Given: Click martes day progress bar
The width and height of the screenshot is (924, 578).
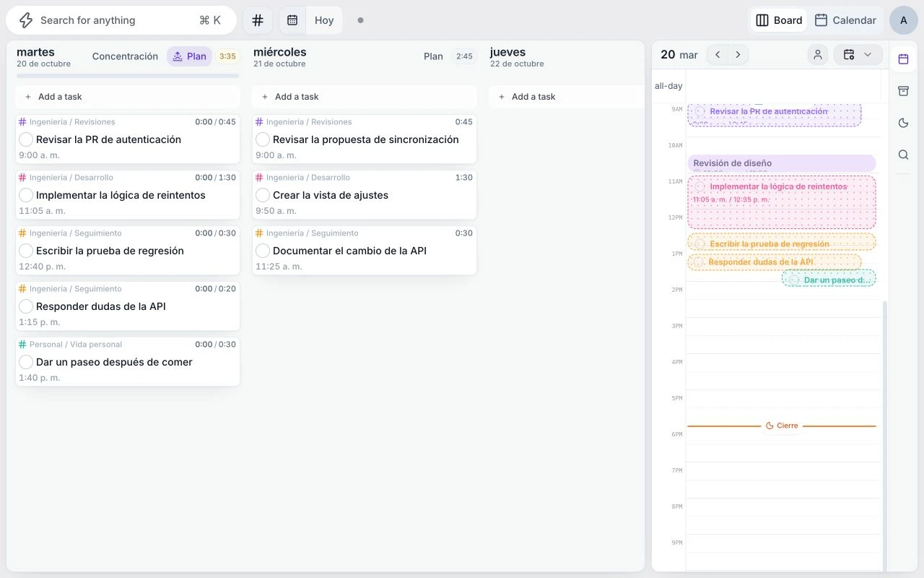Looking at the screenshot, I should pyautogui.click(x=128, y=75).
